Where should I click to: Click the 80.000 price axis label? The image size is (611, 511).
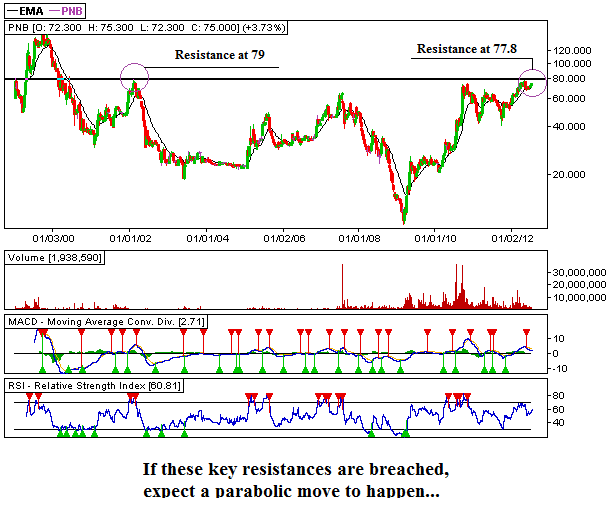569,79
